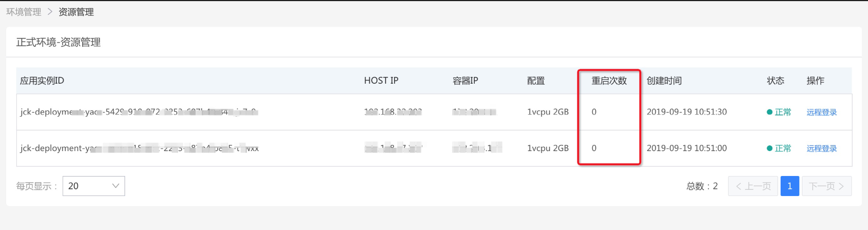Click dropdown chevron next to 20
Image resolution: width=868 pixels, height=230 pixels.
click(x=115, y=186)
